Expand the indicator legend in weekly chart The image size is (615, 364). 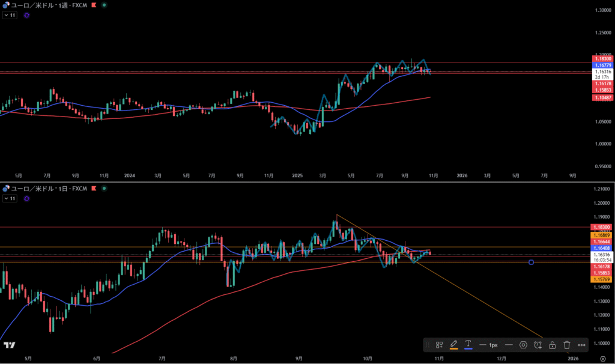pyautogui.click(x=10, y=15)
